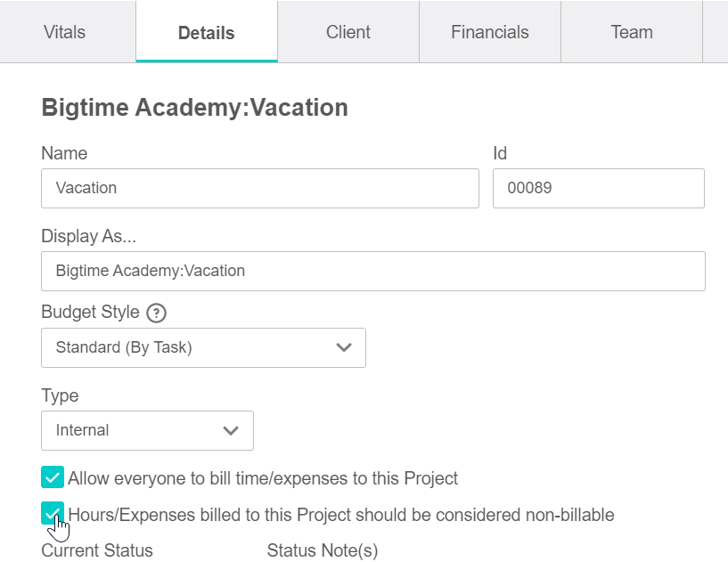Select the Details tab
The width and height of the screenshot is (728, 562).
click(207, 32)
